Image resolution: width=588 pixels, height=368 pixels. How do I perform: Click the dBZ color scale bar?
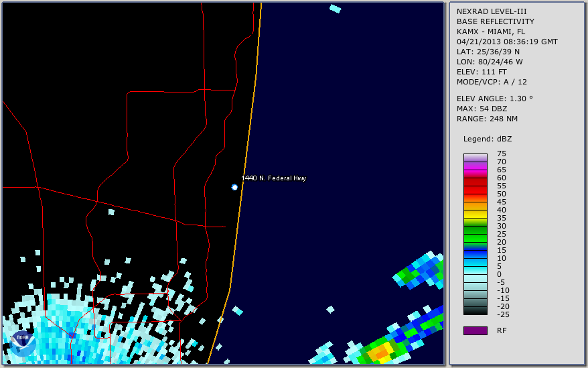[x=475, y=234]
